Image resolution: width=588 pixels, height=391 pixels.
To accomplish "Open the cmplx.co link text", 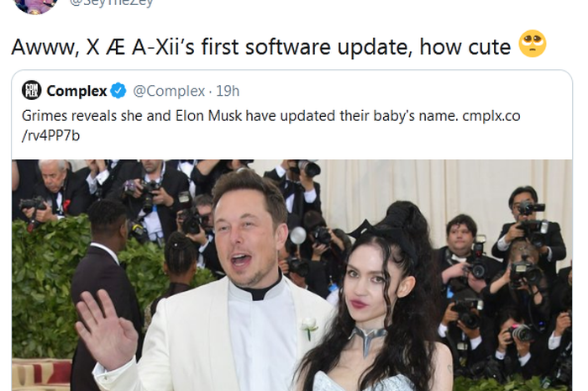I will (491, 116).
